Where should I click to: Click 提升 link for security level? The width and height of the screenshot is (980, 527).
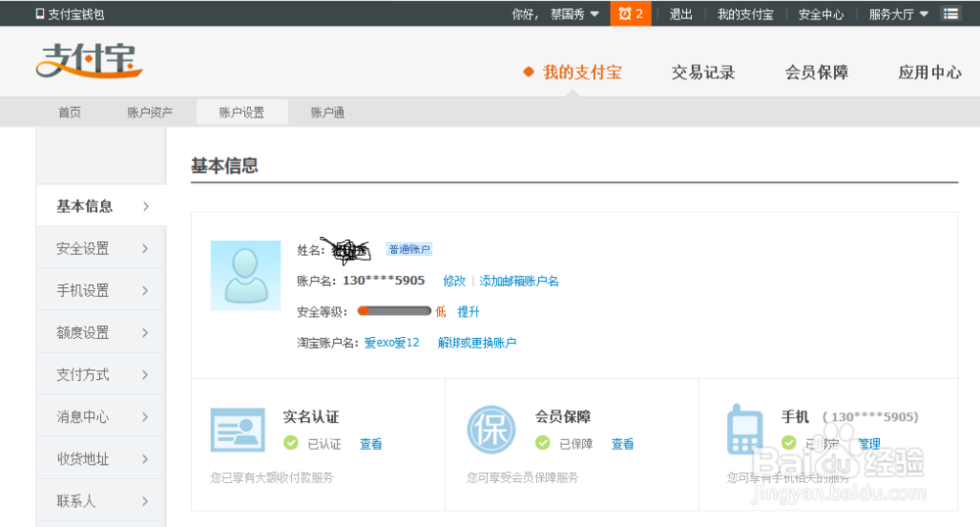pyautogui.click(x=468, y=311)
